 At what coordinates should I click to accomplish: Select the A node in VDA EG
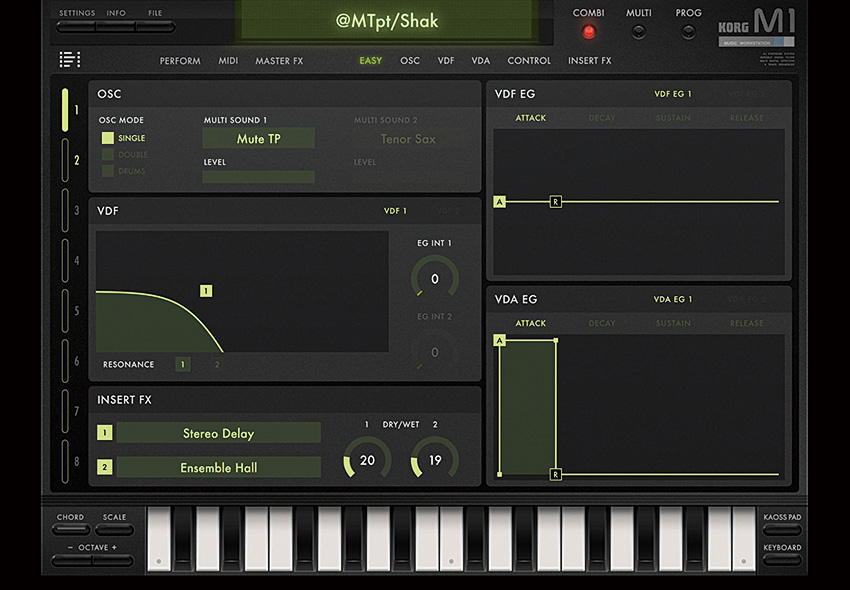point(500,340)
